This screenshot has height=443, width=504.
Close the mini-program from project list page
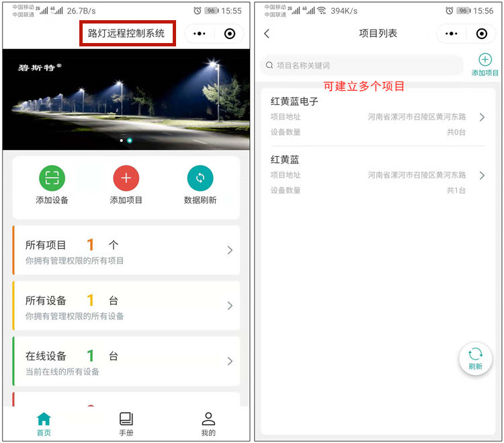point(481,34)
